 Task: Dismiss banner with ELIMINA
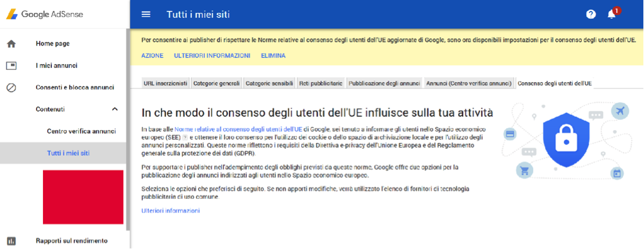[x=273, y=56]
